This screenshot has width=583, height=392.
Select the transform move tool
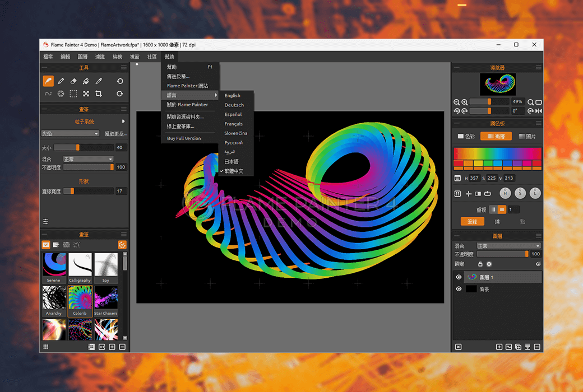click(x=86, y=94)
